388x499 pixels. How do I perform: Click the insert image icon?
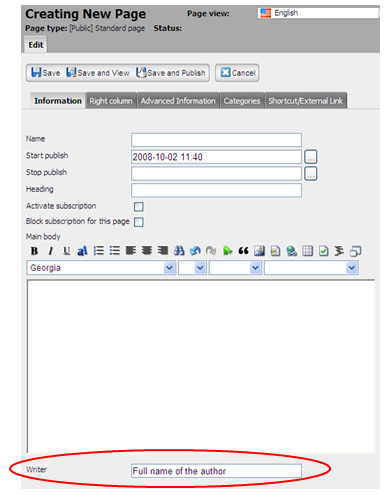tap(259, 251)
